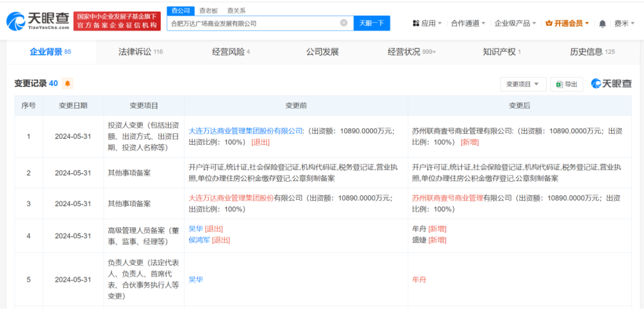Switch to the 法律诉讼 tab
Viewport: 644px width, 309px height.
click(140, 52)
